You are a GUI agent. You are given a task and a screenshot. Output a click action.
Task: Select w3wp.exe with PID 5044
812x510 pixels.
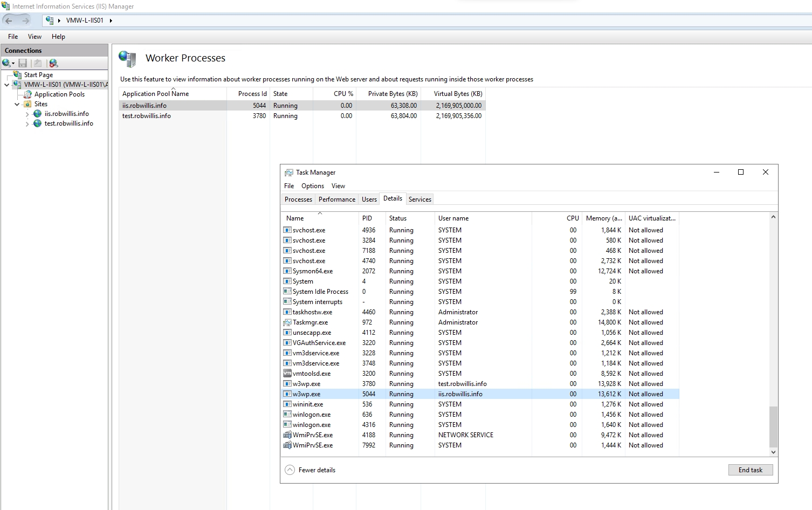pos(480,394)
